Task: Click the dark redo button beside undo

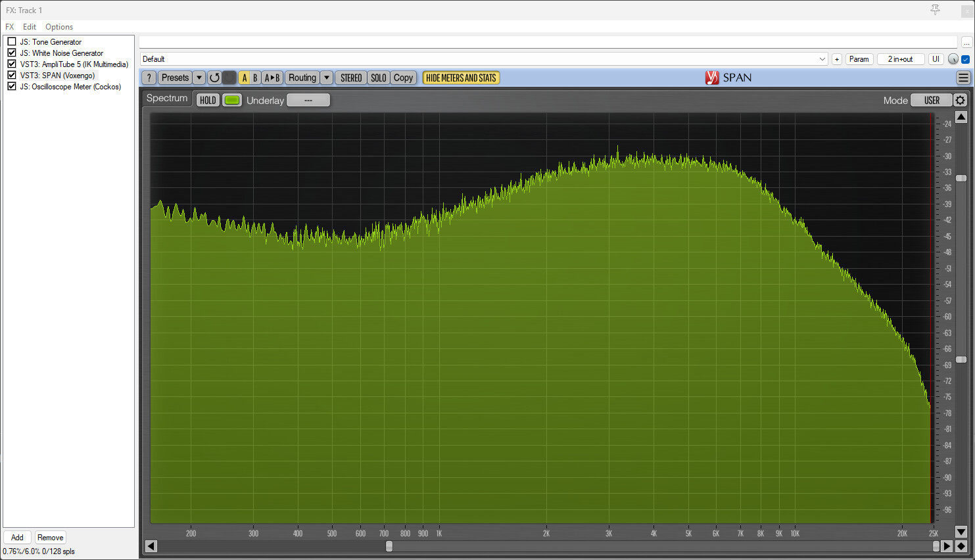Action: 229,78
